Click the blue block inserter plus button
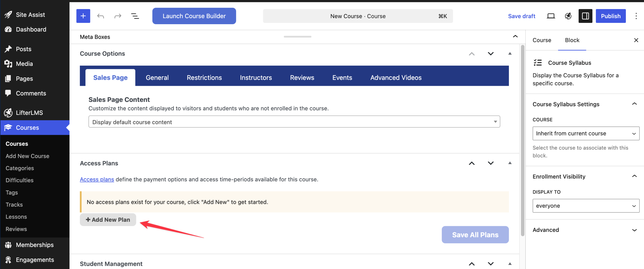644x269 pixels. click(x=83, y=16)
